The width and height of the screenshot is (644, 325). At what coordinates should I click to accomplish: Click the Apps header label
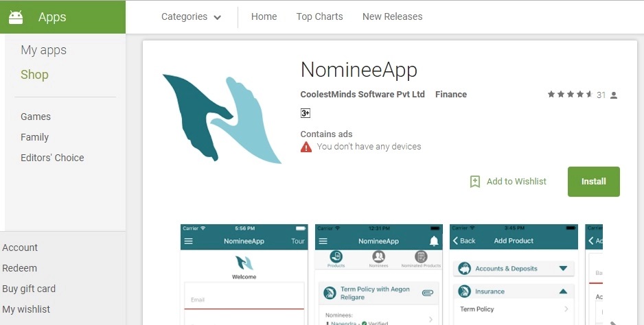click(x=52, y=17)
